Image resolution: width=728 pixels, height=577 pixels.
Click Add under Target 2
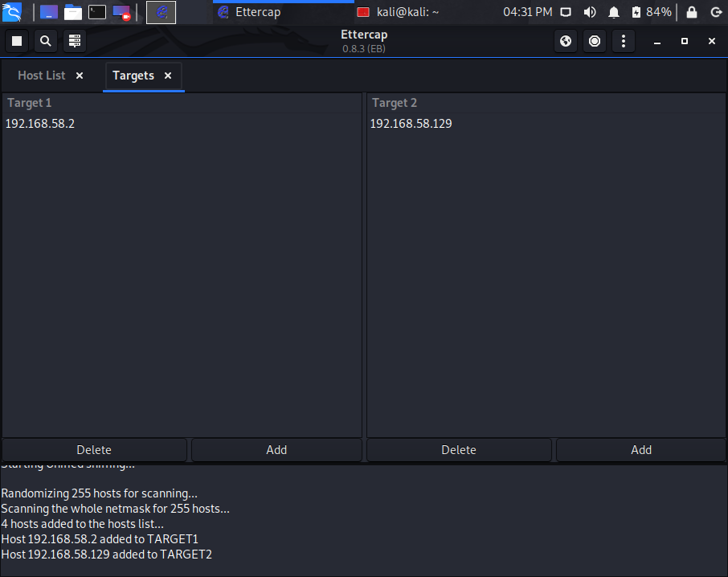(641, 450)
